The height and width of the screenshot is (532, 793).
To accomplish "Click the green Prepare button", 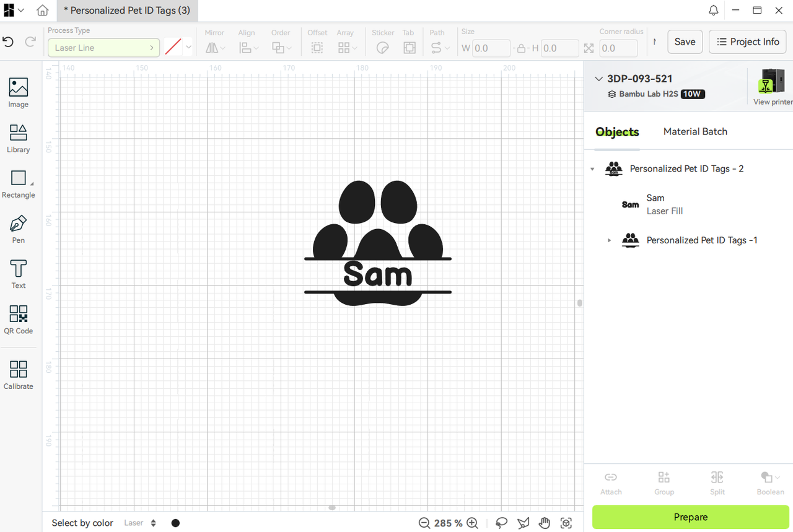I will tap(691, 517).
